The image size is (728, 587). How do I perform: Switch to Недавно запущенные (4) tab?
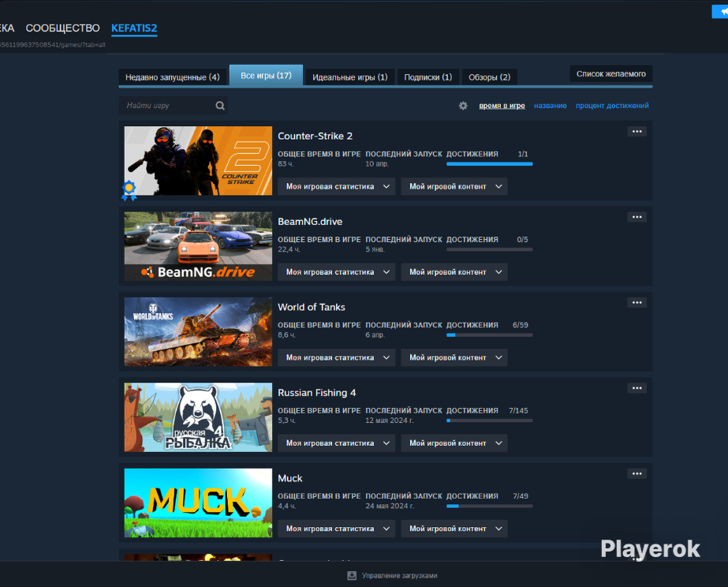pyautogui.click(x=172, y=77)
